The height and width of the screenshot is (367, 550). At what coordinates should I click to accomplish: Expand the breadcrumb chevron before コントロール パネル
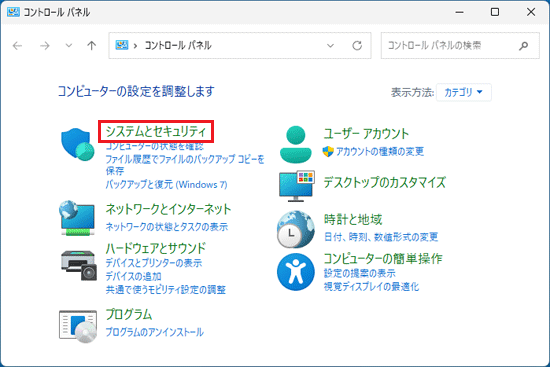pos(135,46)
